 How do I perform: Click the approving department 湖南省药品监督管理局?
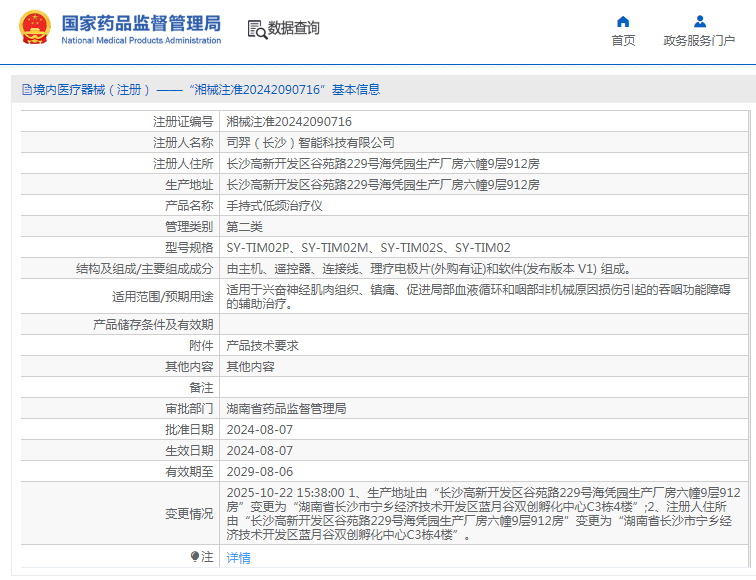pyautogui.click(x=286, y=409)
